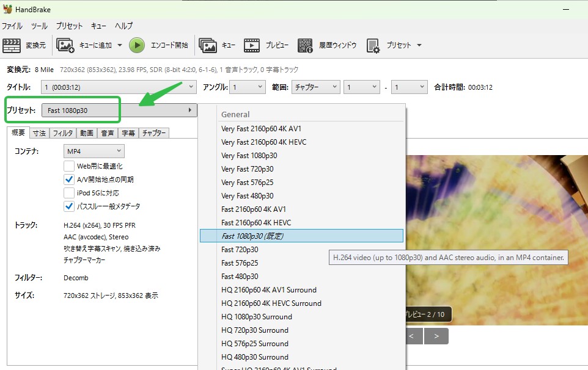Click the H.264 (x264), 30 FPS PFR text
The image size is (588, 370).
tap(100, 225)
